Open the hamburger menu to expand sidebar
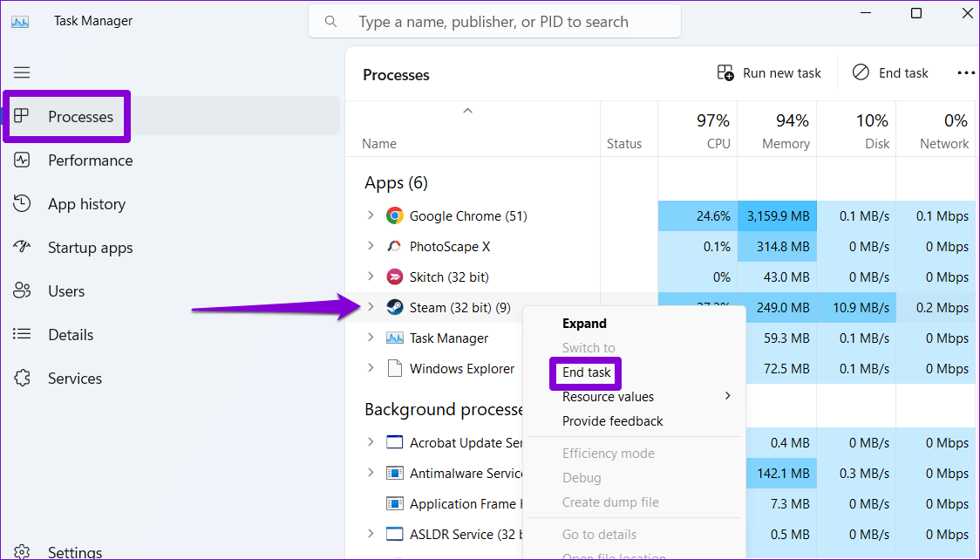Viewport: 980px width, 560px height. coord(22,72)
